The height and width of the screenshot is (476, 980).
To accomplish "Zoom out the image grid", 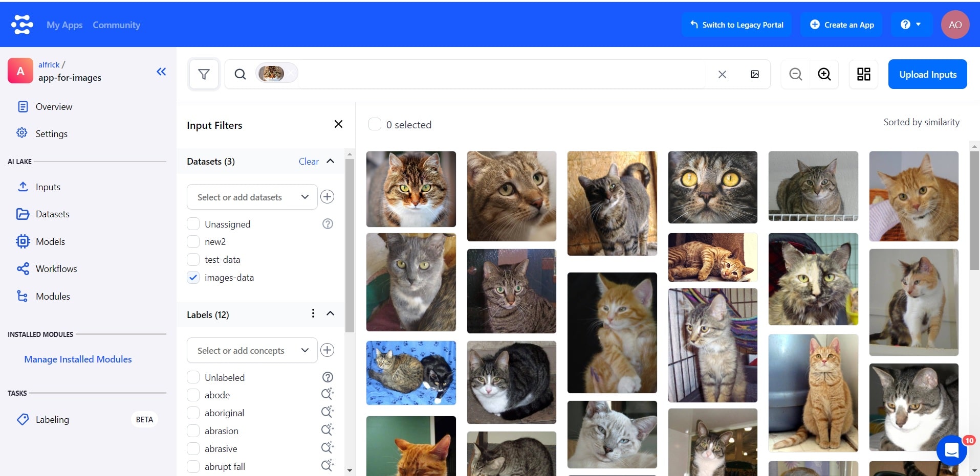I will click(795, 75).
